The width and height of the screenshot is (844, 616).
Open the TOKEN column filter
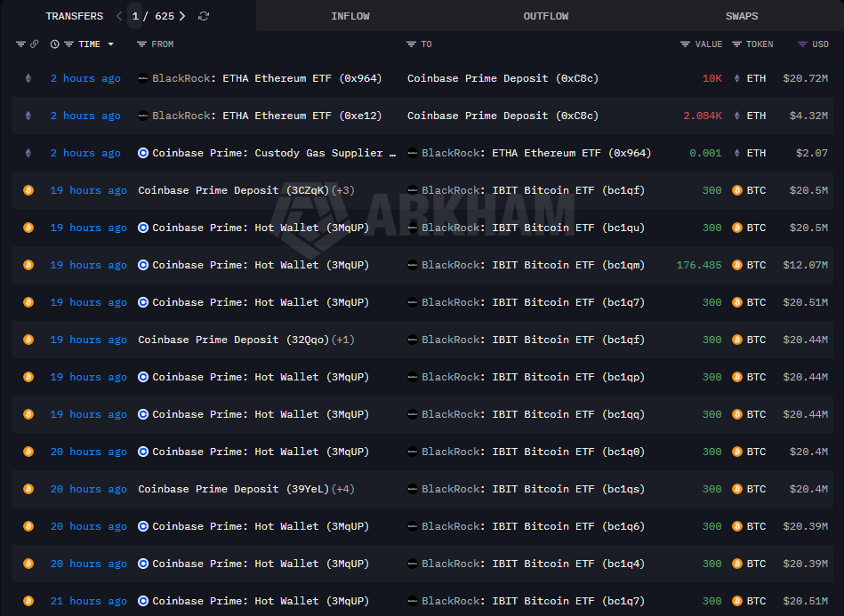[737, 44]
